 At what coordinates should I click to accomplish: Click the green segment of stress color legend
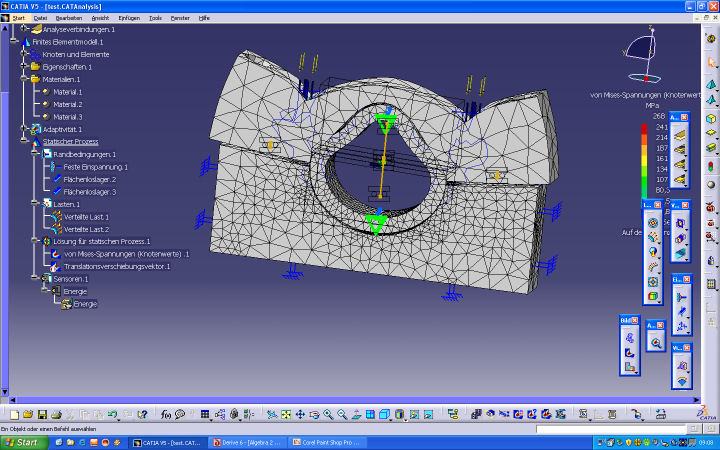tap(644, 181)
